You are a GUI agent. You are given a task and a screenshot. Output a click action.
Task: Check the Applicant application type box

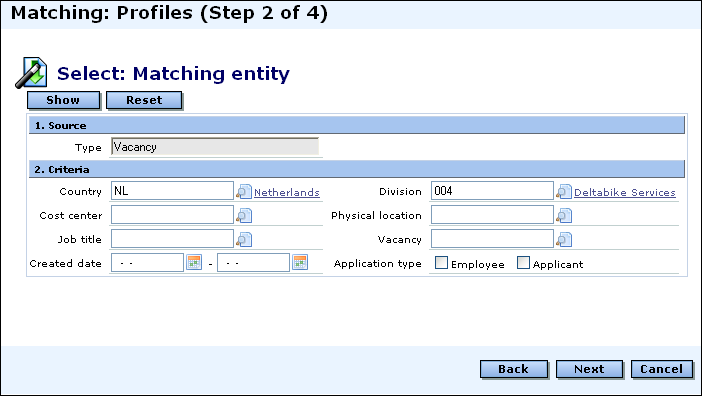pos(523,263)
